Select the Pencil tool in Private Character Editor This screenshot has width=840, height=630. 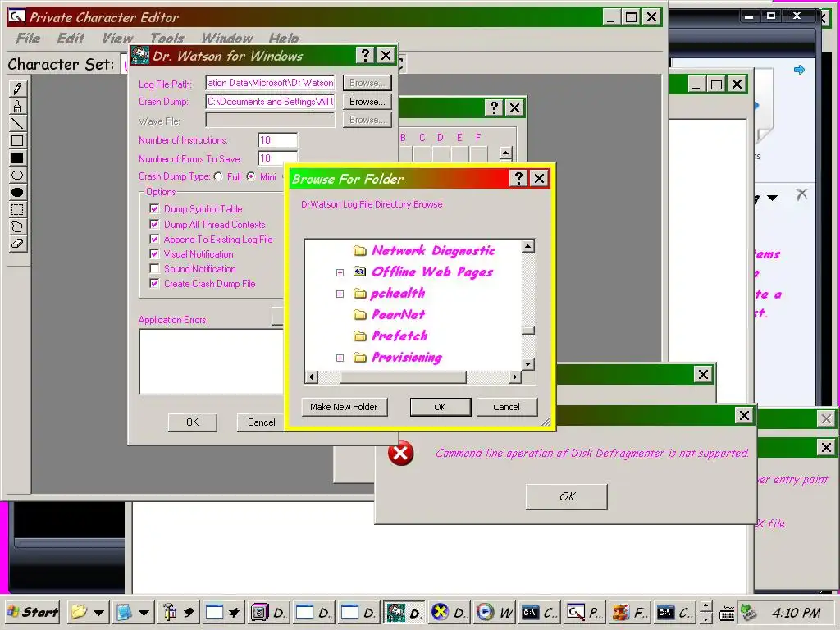pos(17,89)
